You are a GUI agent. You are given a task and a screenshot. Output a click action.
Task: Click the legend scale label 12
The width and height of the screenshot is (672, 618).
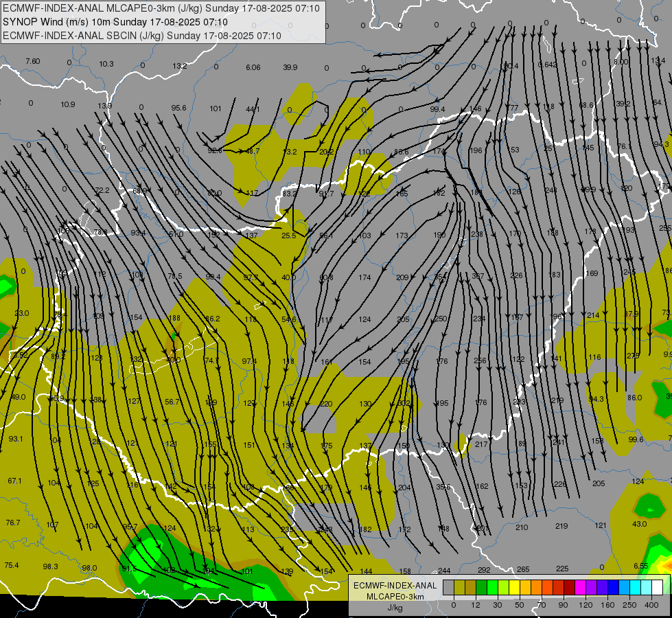(476, 605)
